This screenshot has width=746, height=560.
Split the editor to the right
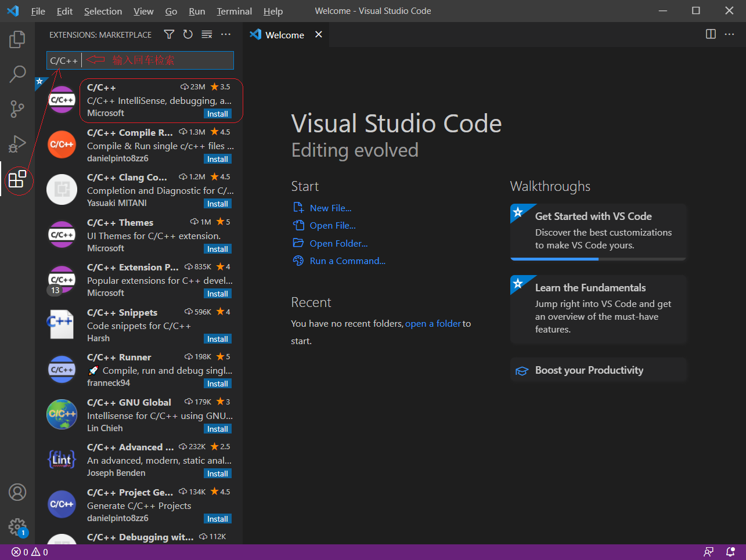(711, 34)
